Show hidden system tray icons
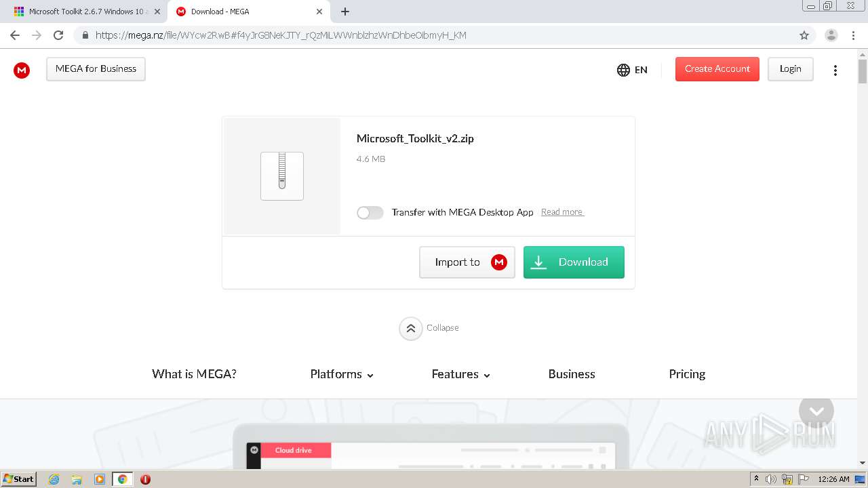868x488 pixels. point(756,479)
